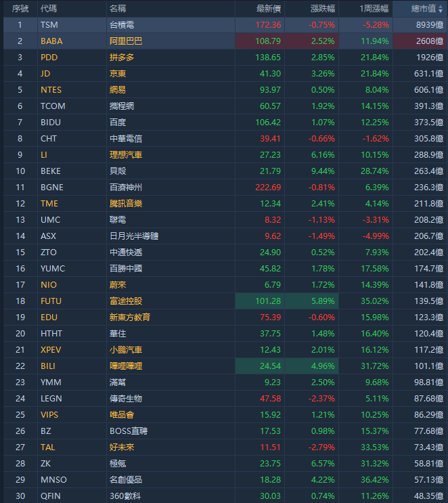
Task: Click the latest price 172.36
Action: [x=268, y=24]
